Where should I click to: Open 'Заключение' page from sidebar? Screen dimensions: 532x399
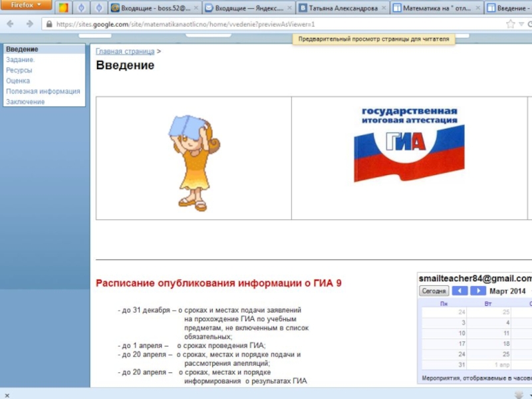[x=25, y=102]
